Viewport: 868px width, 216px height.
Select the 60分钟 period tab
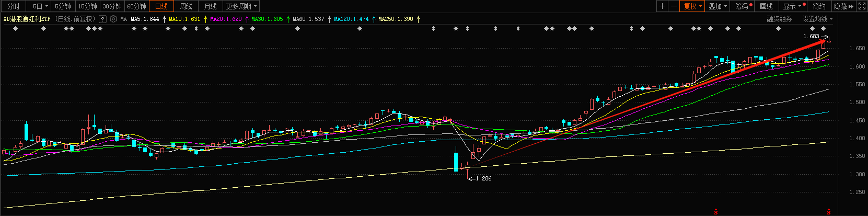[x=137, y=6]
